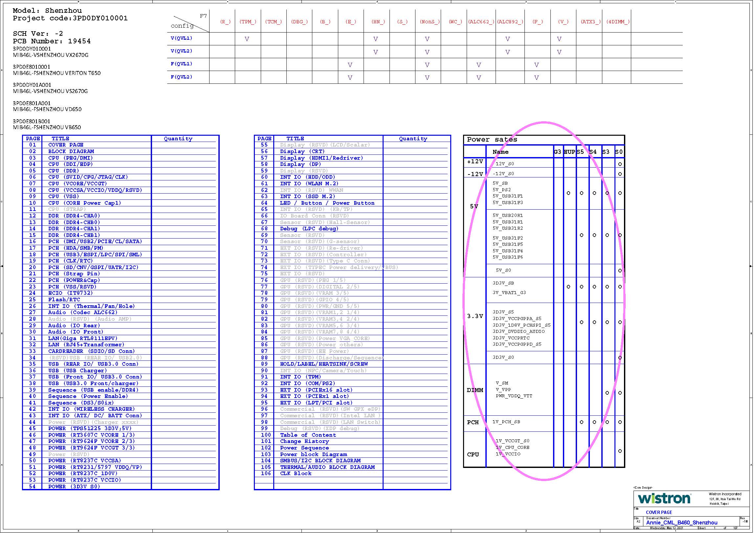The height and width of the screenshot is (533, 756).
Task: Select the 'Display (HDMI1/Redriver)' entry
Action: coord(322,158)
